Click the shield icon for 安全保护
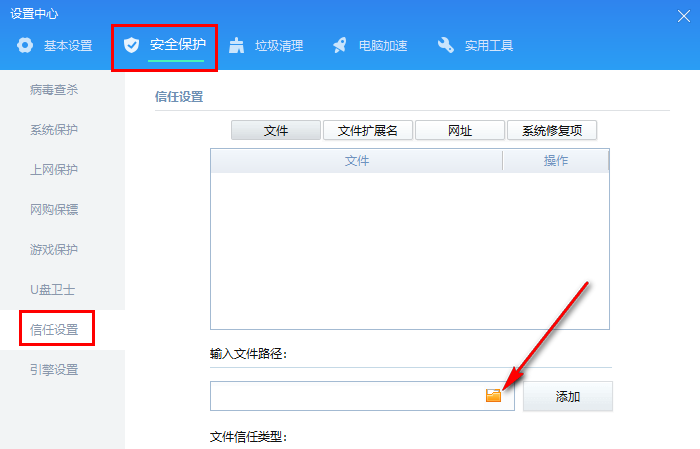 click(x=131, y=45)
